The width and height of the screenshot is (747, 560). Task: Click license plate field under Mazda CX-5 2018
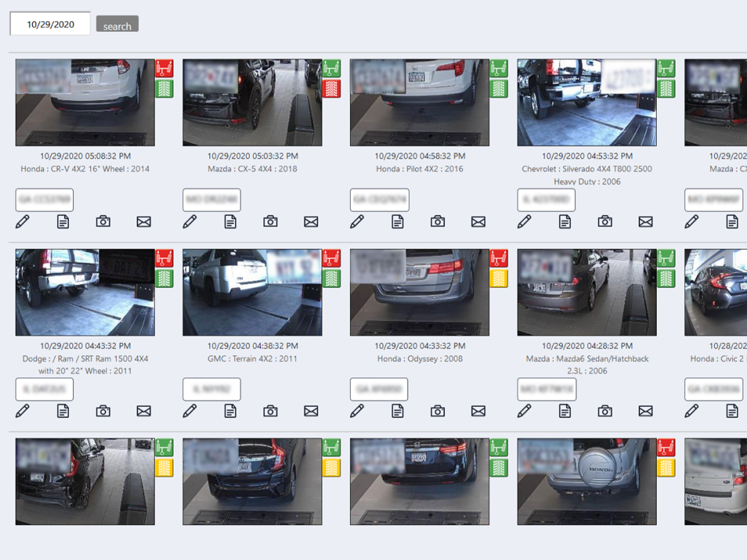[212, 200]
